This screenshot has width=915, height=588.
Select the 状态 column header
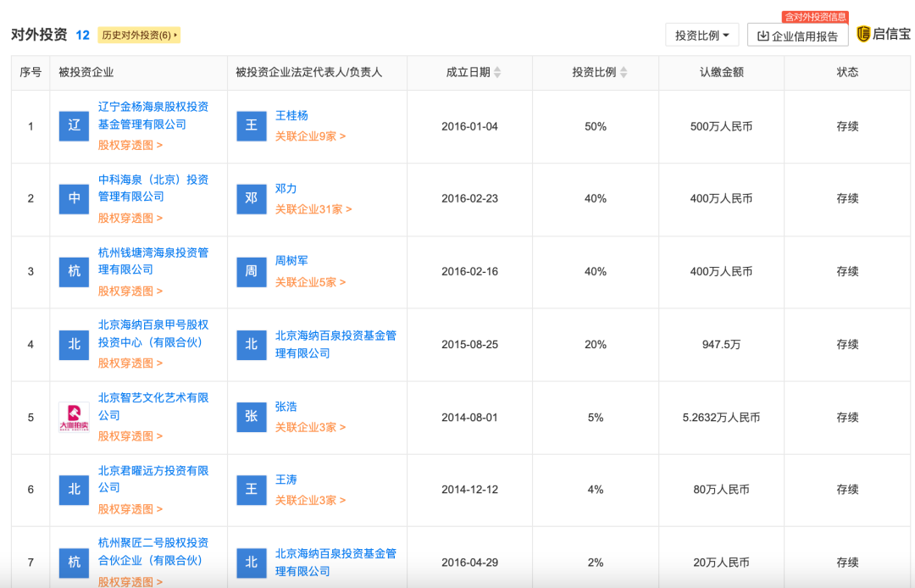[x=847, y=72]
